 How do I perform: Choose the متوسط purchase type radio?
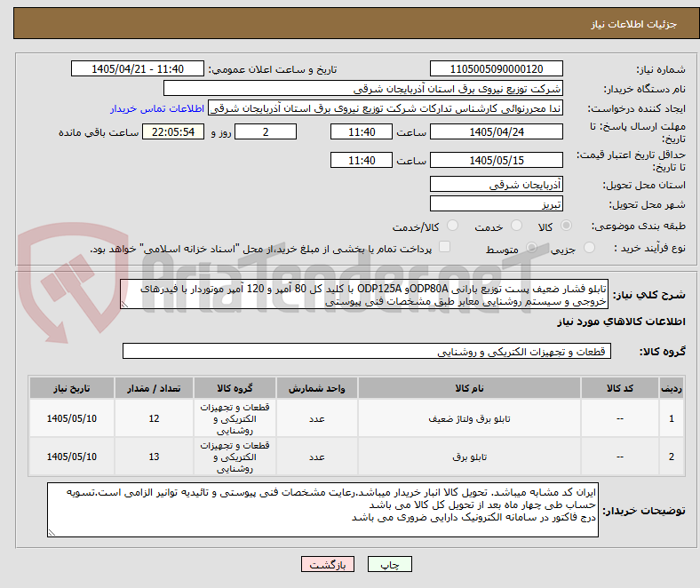(531, 247)
